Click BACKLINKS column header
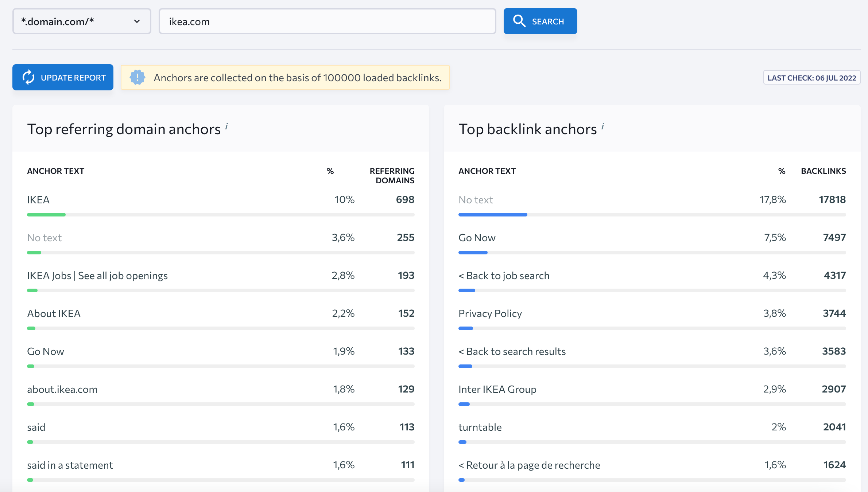 click(x=823, y=171)
